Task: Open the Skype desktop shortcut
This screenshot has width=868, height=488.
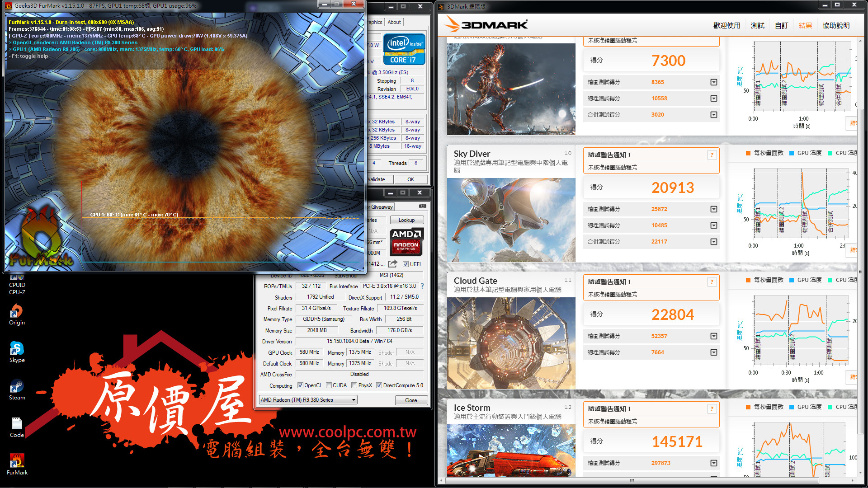Action: (17, 352)
